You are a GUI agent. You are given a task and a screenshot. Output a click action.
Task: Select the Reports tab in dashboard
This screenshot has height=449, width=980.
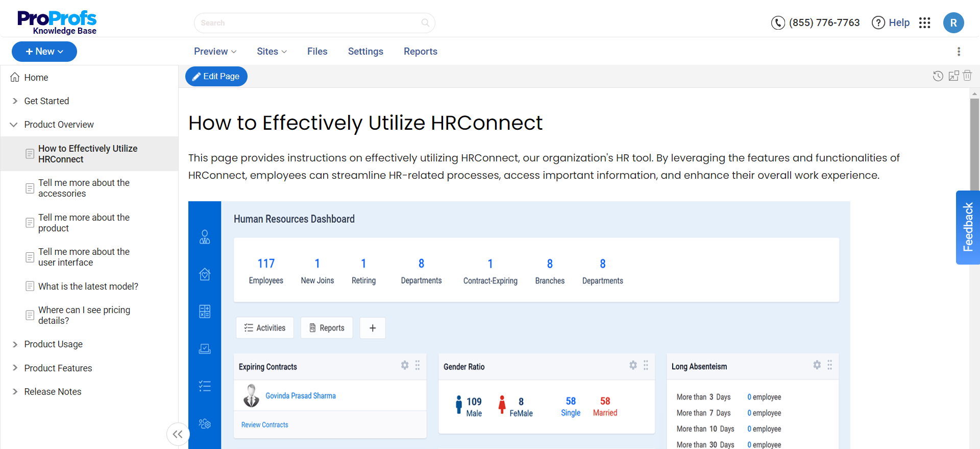327,328
